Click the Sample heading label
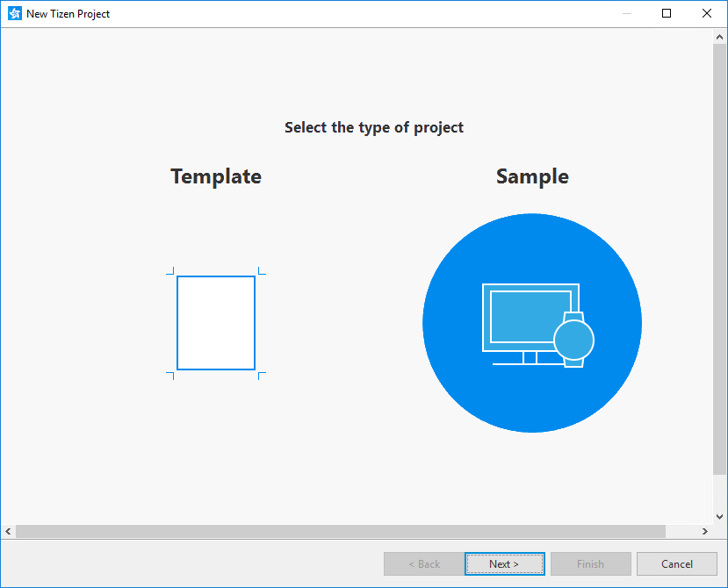728x588 pixels. tap(531, 176)
